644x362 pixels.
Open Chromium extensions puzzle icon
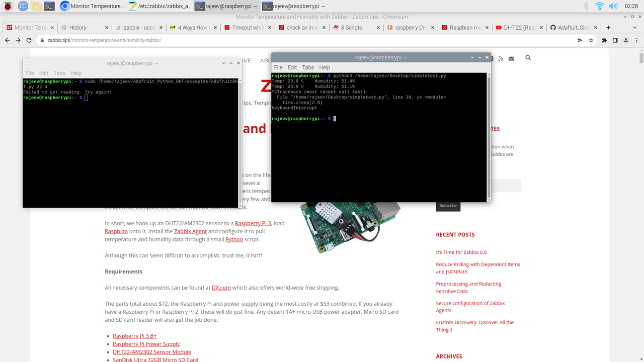(604, 40)
